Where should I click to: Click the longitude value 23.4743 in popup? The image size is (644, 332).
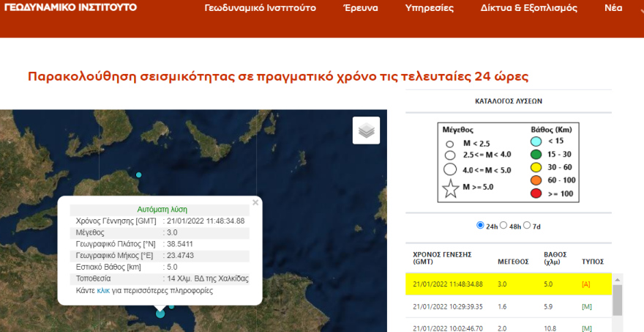click(180, 256)
